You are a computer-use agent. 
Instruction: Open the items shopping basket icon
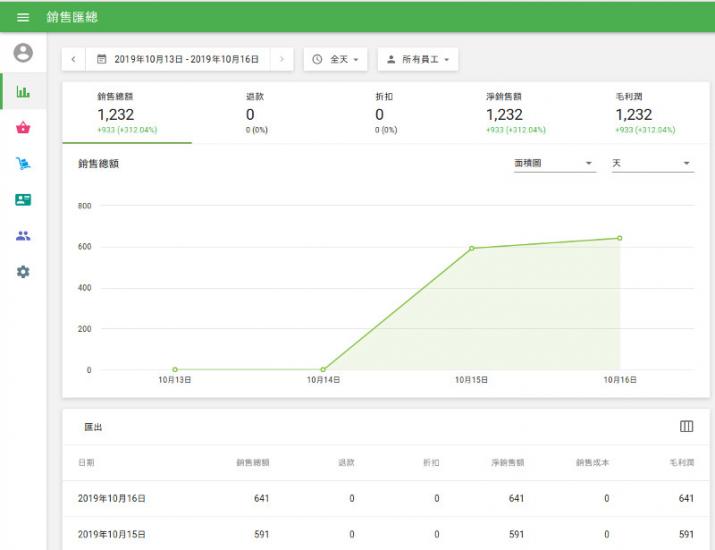tap(23, 127)
